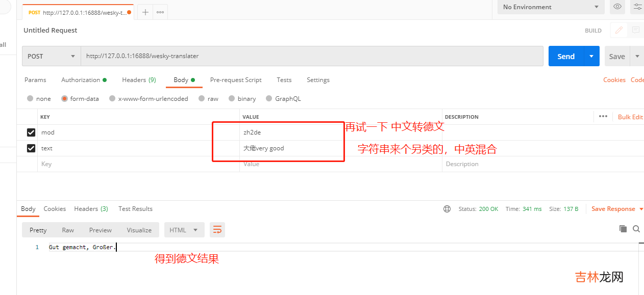This screenshot has width=644, height=295.
Task: Uncheck the text key row checkbox
Action: [x=31, y=148]
